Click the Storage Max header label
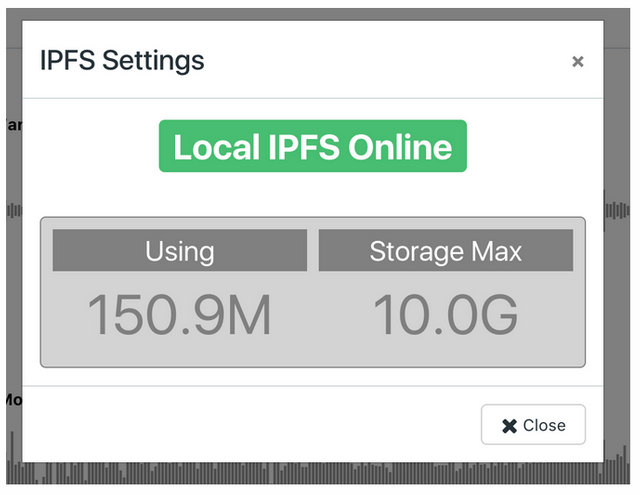This screenshot has height=495, width=640. coord(446,250)
